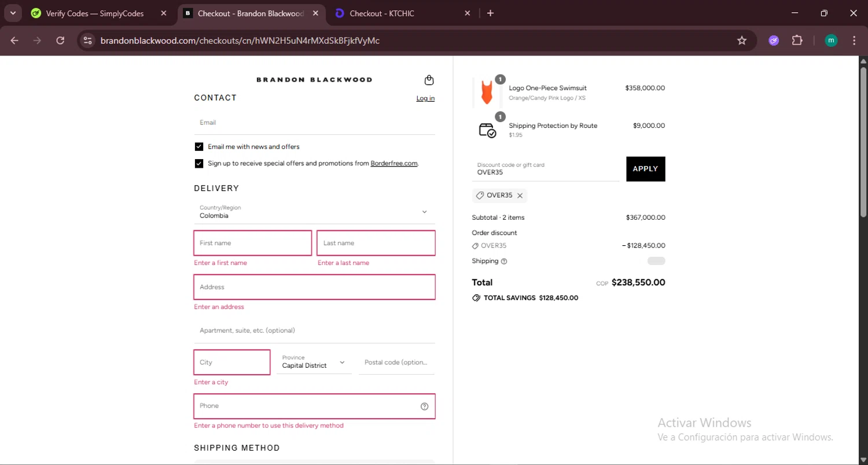Uncheck the Borderfree special offers checkbox
The width and height of the screenshot is (868, 465).
(x=199, y=164)
